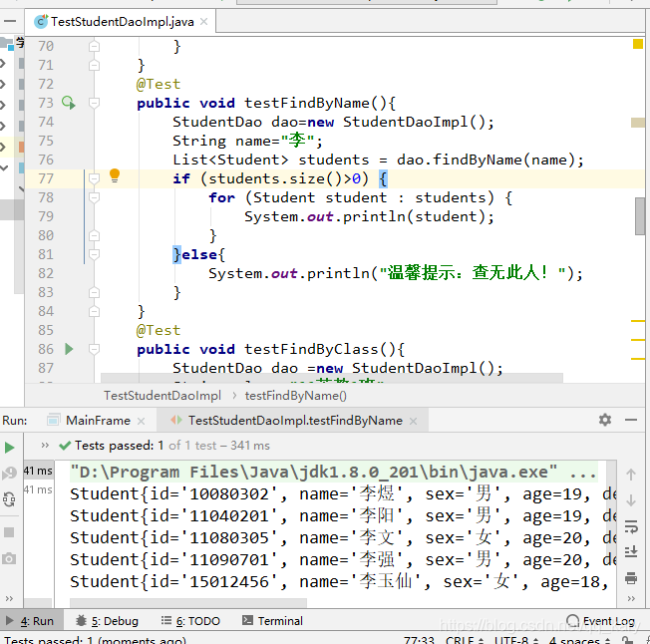Click the up arrow in console toolbar
The image size is (650, 644).
coord(630,475)
